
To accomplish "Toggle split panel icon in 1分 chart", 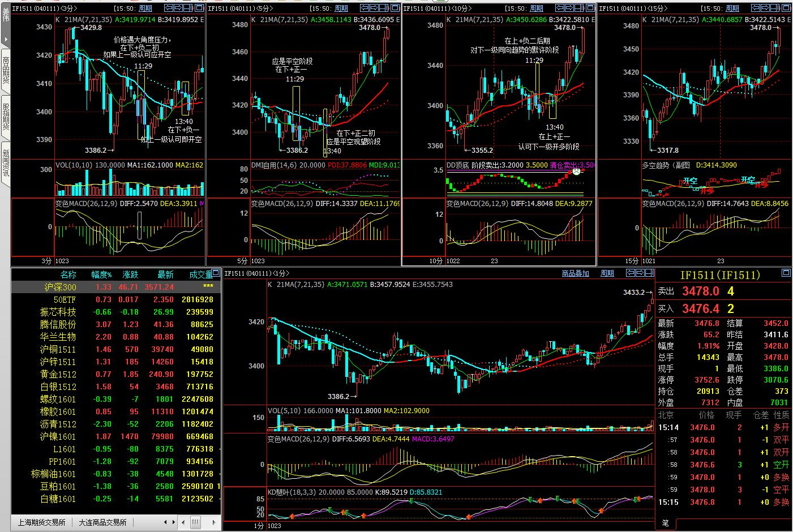I will [x=650, y=273].
